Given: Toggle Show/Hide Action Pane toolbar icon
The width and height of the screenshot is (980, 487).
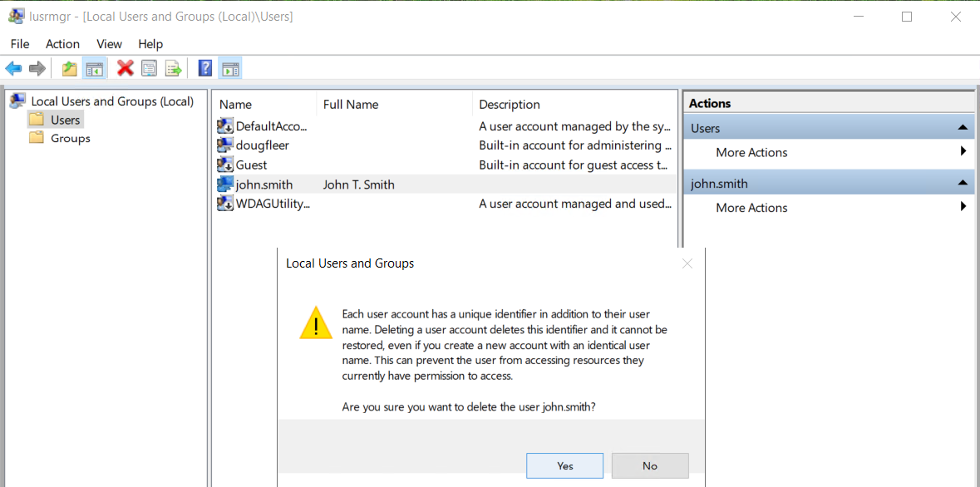Looking at the screenshot, I should pyautogui.click(x=230, y=68).
